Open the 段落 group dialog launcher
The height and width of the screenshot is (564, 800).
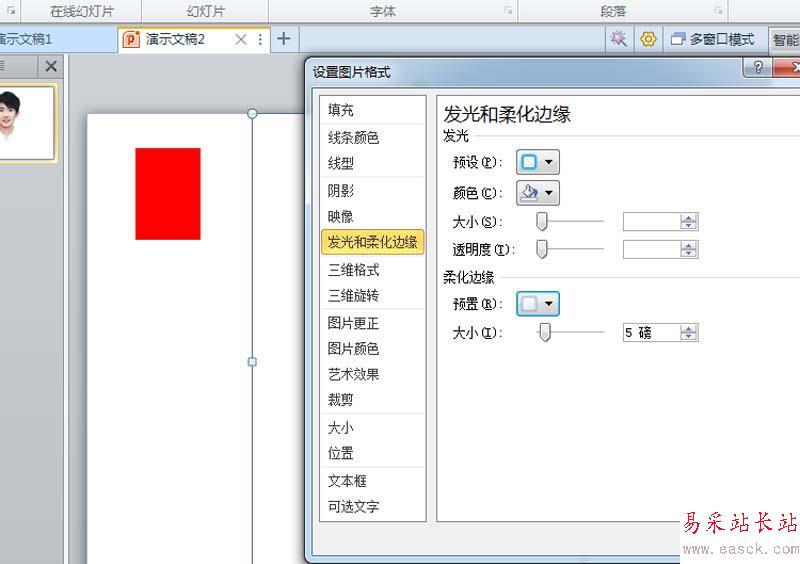tap(718, 10)
